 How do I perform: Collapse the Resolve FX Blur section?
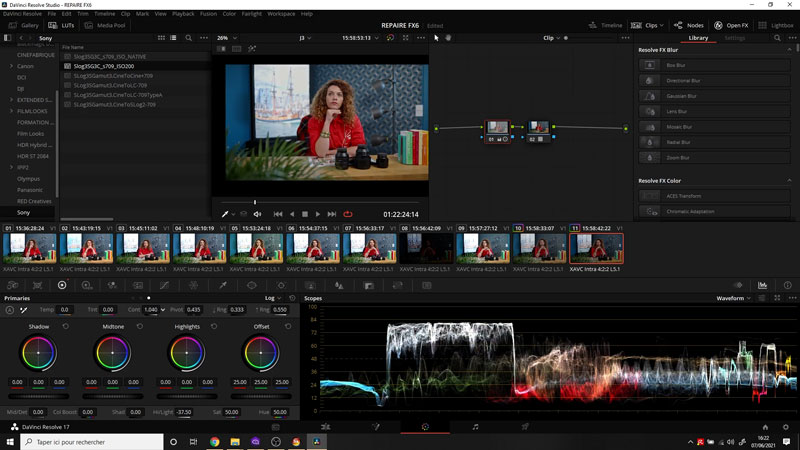[x=789, y=50]
